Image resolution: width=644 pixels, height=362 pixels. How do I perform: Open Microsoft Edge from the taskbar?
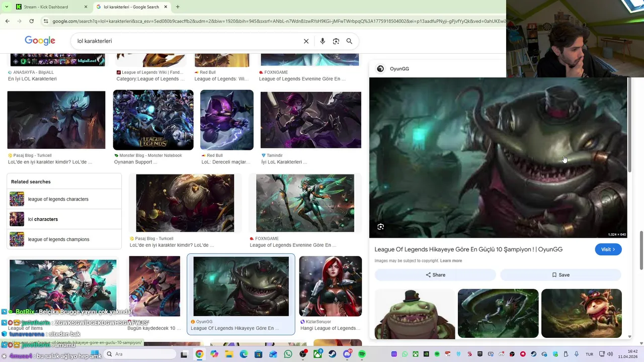click(x=244, y=354)
